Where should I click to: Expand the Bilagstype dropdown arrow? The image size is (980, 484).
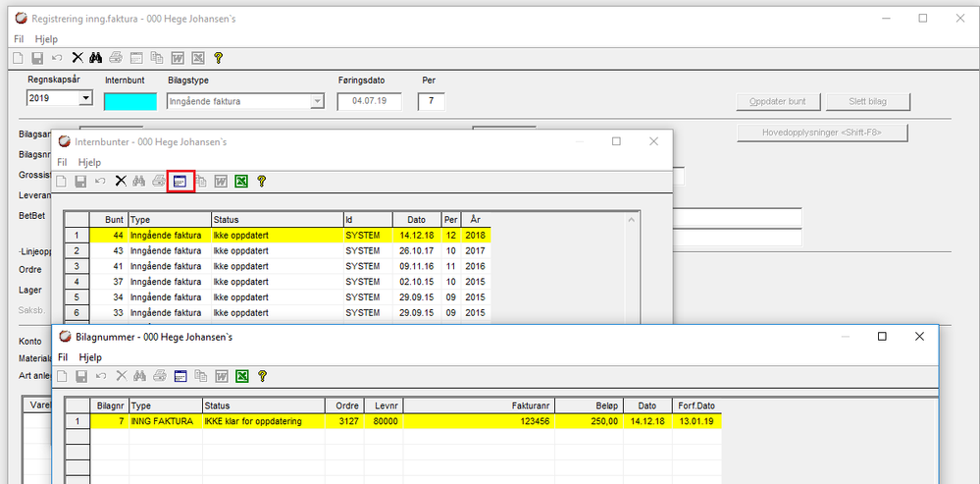pyautogui.click(x=316, y=100)
